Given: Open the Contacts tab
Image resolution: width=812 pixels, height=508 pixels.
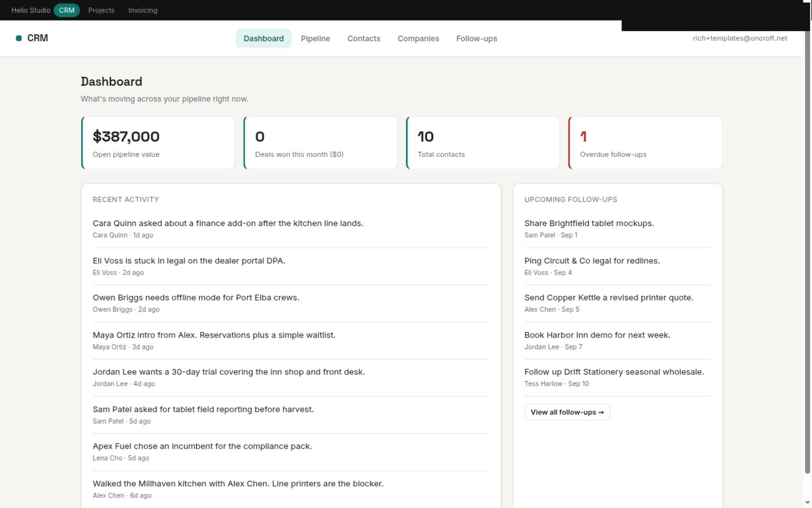Looking at the screenshot, I should (364, 38).
